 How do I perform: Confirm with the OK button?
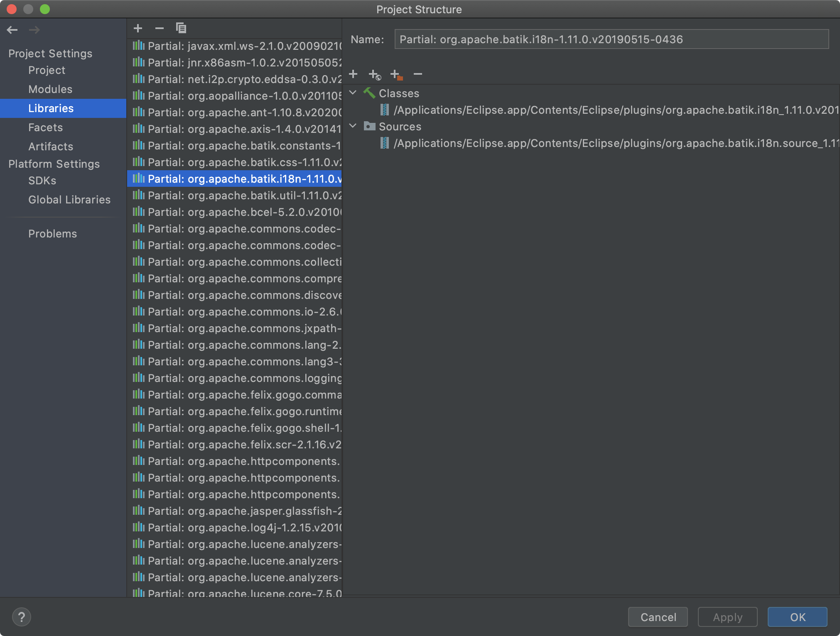(x=797, y=617)
